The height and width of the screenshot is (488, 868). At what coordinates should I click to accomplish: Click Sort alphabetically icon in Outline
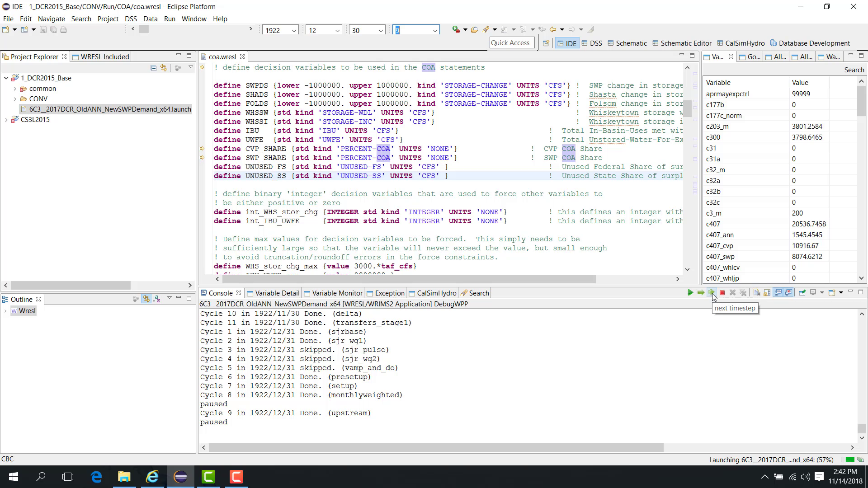(157, 299)
